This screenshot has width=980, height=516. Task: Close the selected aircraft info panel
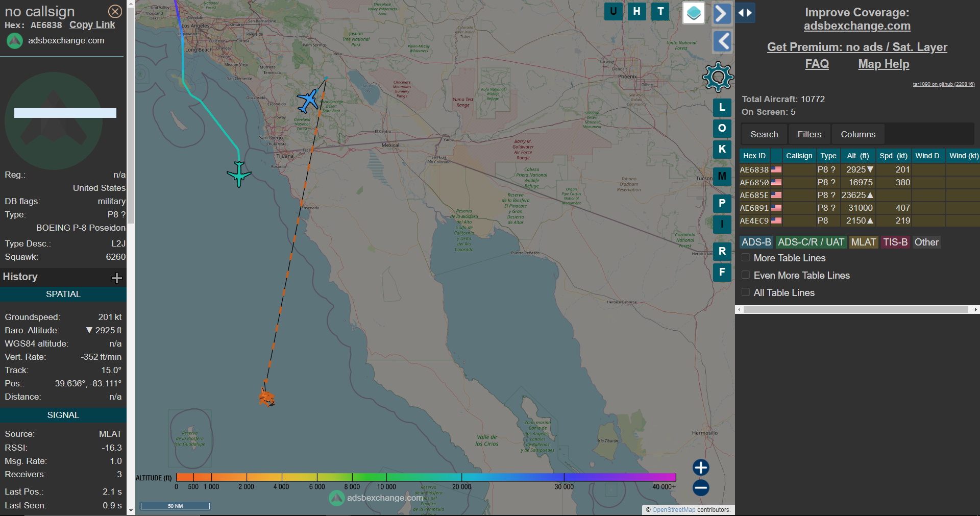click(115, 11)
